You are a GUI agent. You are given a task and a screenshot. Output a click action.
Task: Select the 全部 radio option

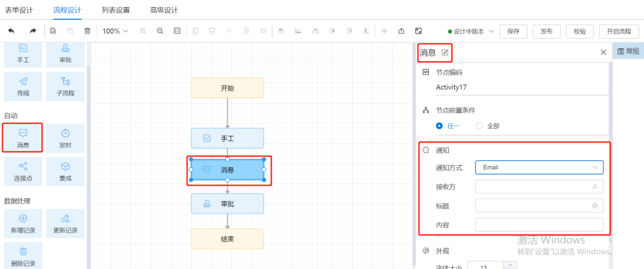coord(479,125)
